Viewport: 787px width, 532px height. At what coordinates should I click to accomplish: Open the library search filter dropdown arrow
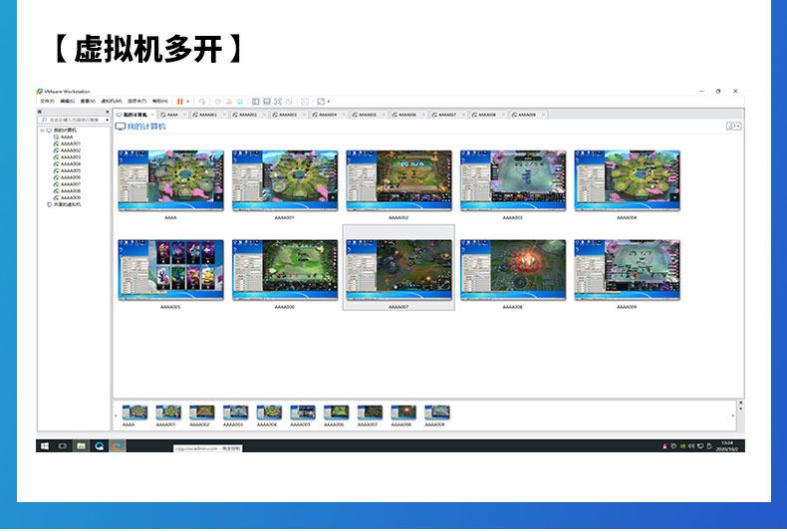click(108, 120)
